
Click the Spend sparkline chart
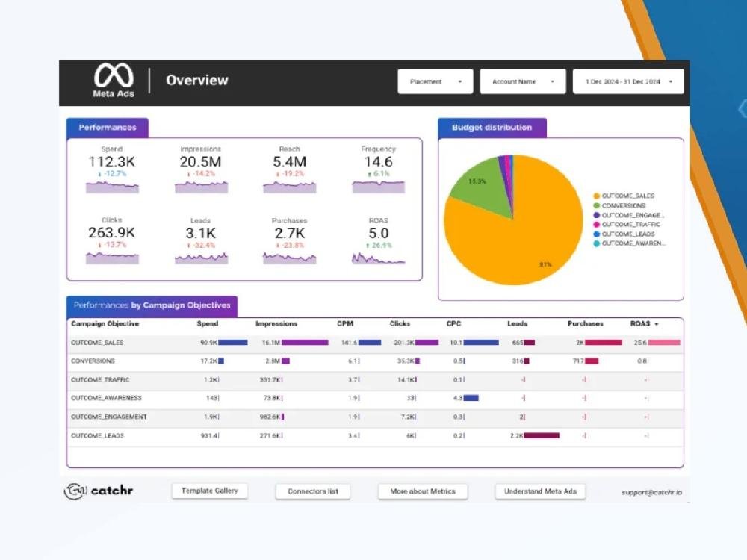point(112,187)
